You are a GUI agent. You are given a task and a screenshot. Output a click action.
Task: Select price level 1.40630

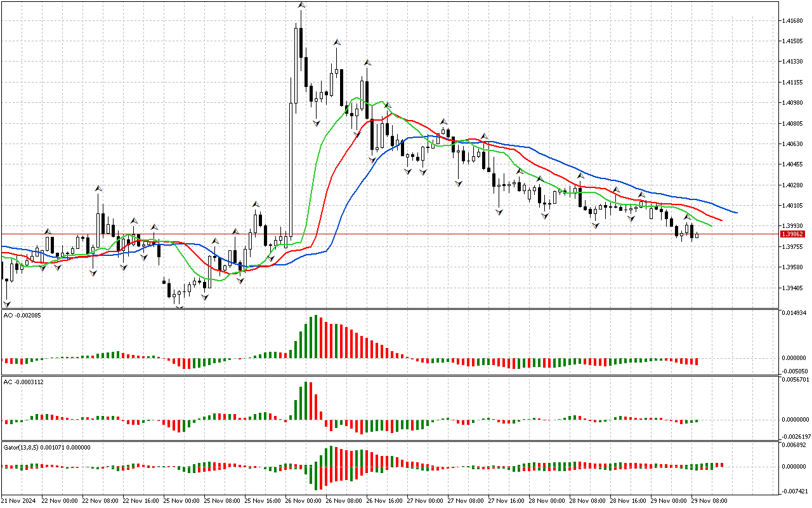(x=792, y=144)
